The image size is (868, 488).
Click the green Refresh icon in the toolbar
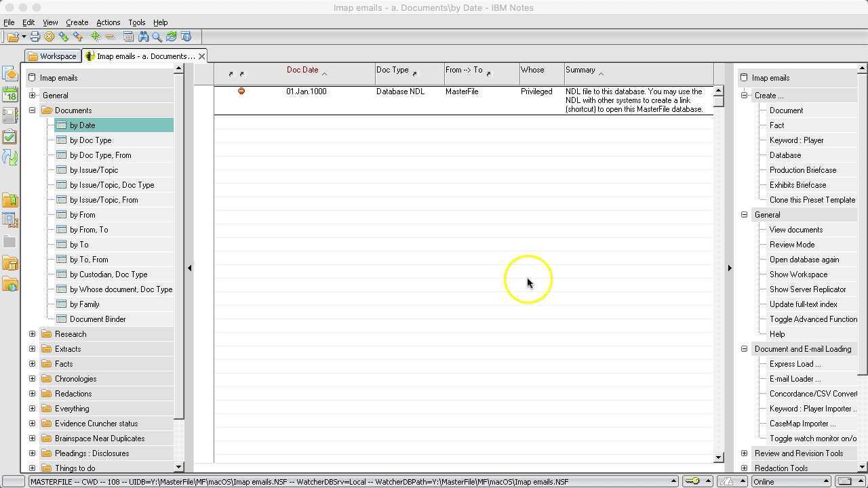[172, 37]
